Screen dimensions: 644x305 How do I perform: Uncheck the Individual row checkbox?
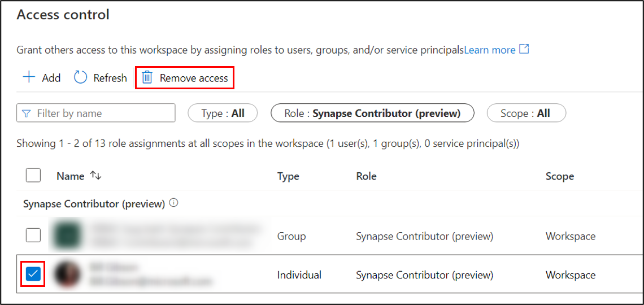pyautogui.click(x=33, y=274)
